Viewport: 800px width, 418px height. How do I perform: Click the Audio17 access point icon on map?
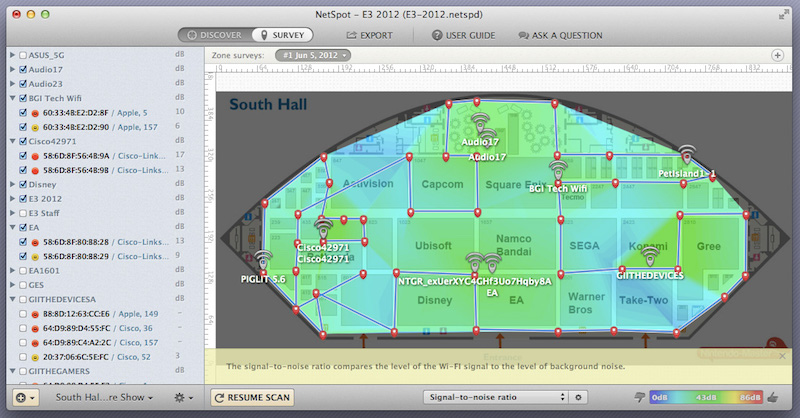tap(481, 125)
